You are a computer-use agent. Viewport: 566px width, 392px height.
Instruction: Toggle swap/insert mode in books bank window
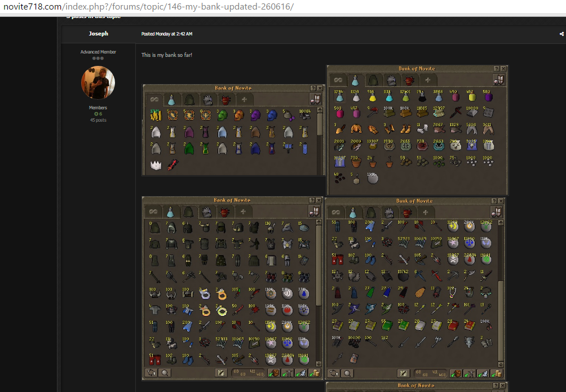[334, 373]
